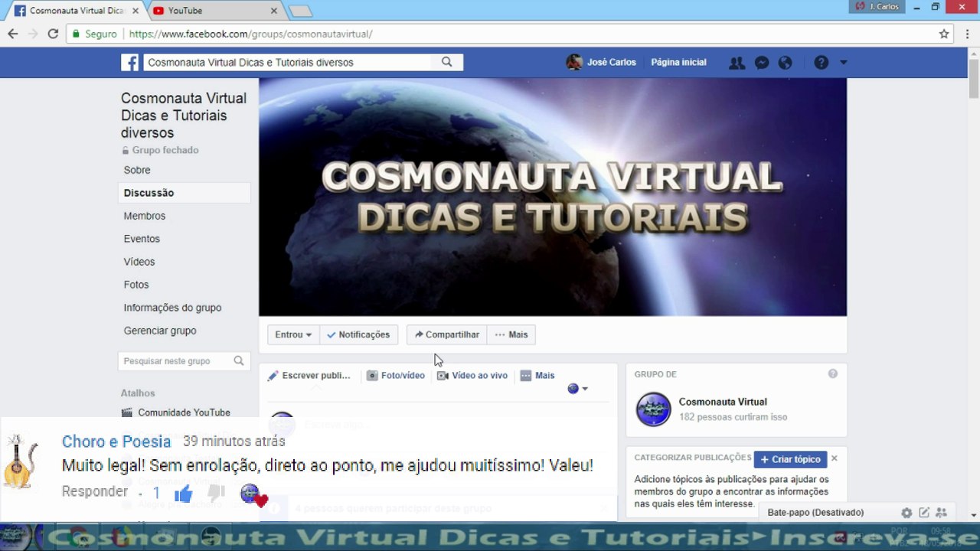
Task: Open the account menu dropdown arrow
Action: [x=843, y=63]
